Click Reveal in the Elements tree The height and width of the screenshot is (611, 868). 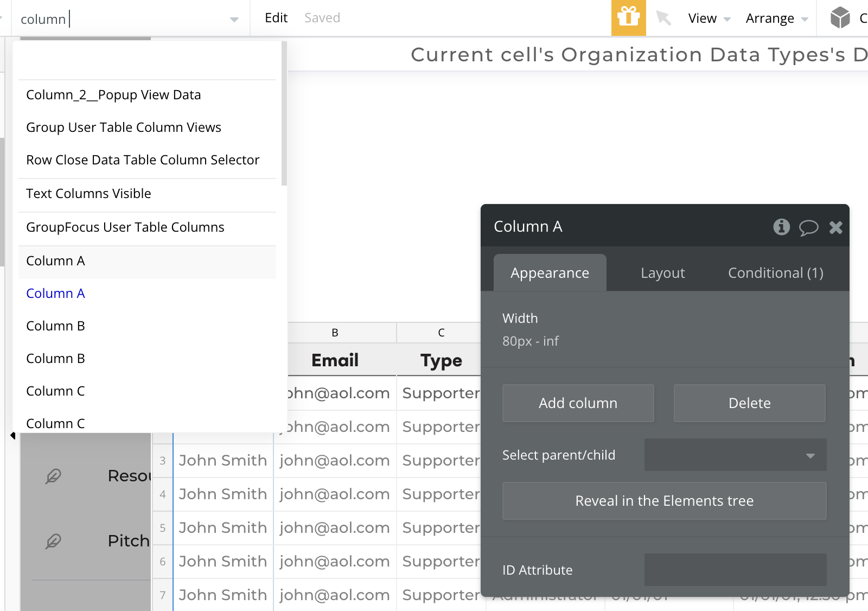pyautogui.click(x=664, y=501)
